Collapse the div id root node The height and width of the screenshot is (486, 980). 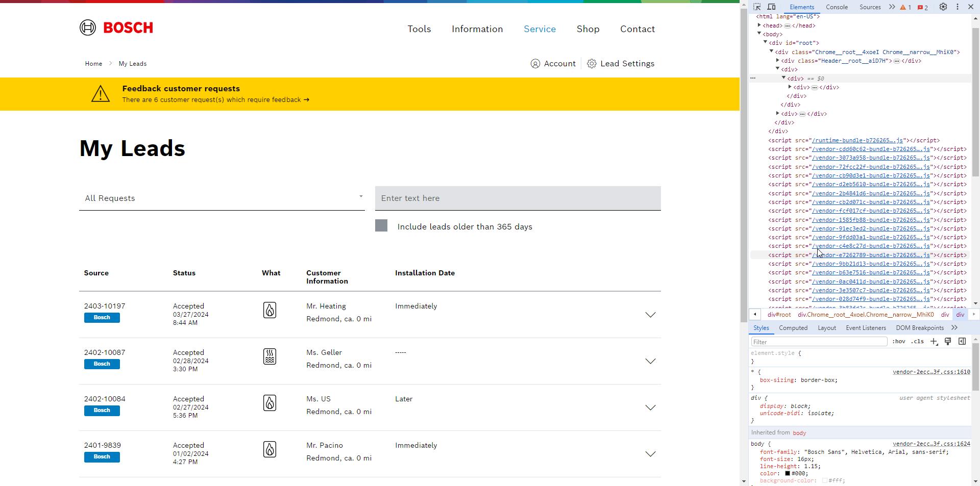[766, 43]
